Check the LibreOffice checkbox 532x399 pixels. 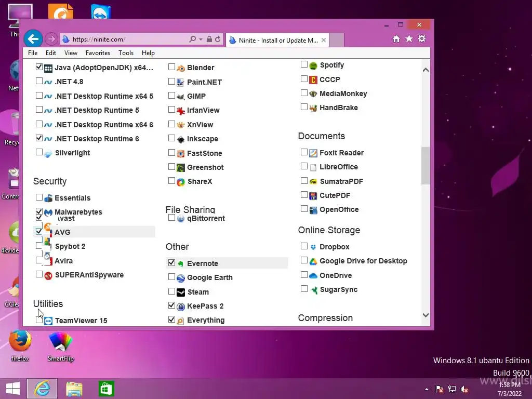pos(304,166)
